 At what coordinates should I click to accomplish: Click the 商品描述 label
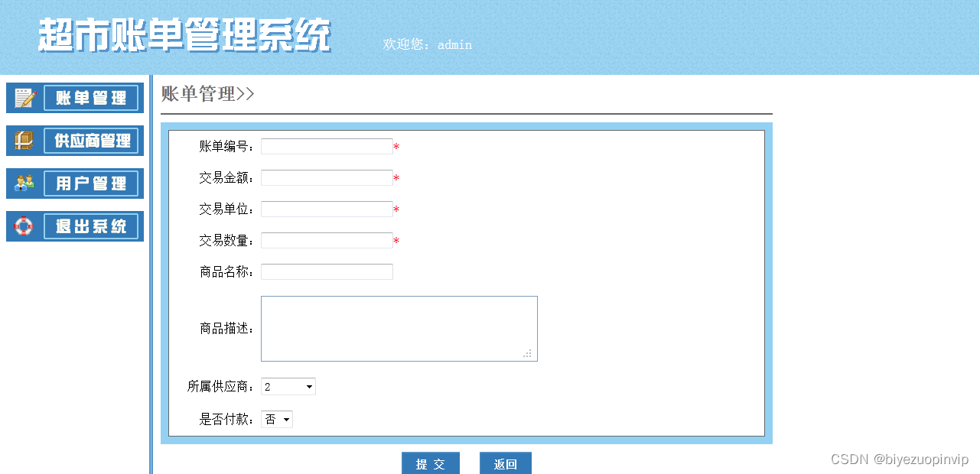[x=227, y=328]
